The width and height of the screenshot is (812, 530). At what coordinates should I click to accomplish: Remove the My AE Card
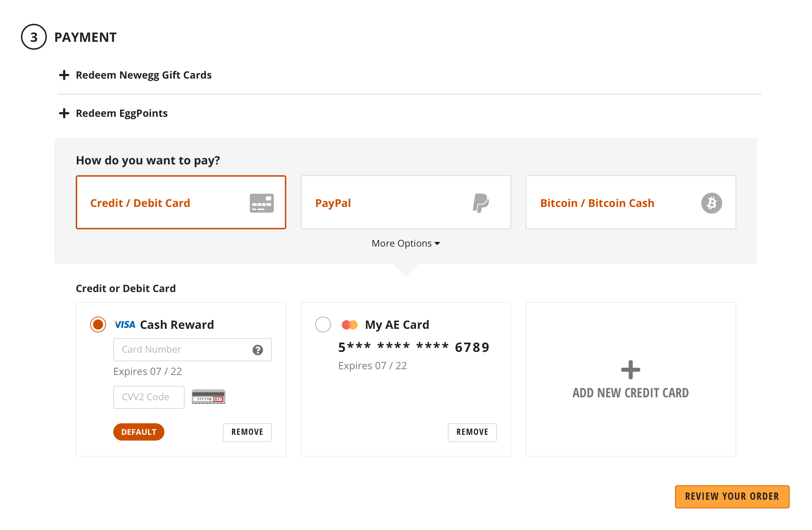click(472, 432)
